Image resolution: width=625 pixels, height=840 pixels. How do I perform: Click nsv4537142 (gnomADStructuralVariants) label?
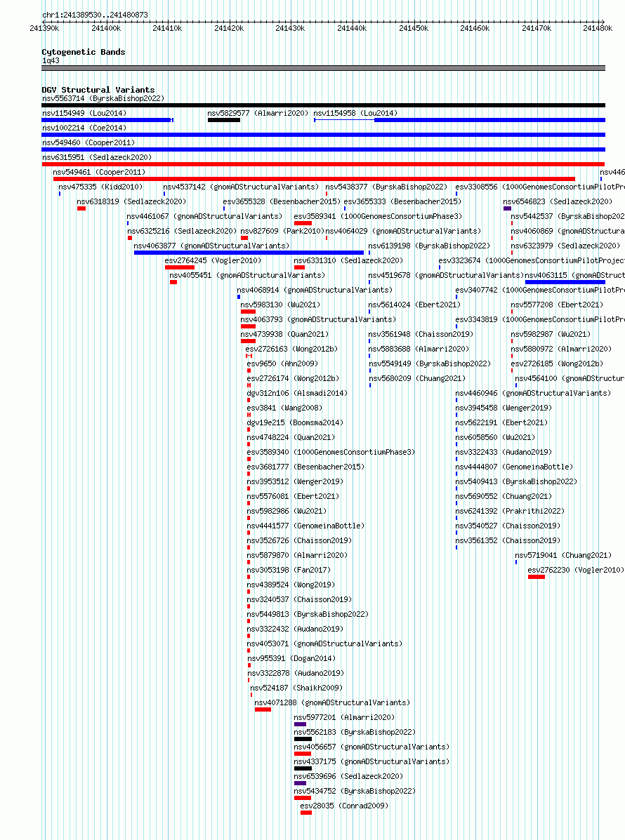[241, 187]
